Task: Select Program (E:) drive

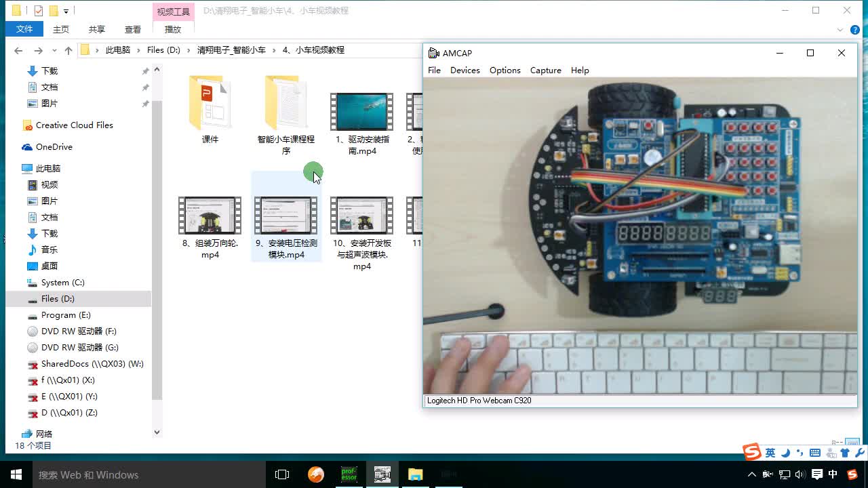Action: coord(65,314)
